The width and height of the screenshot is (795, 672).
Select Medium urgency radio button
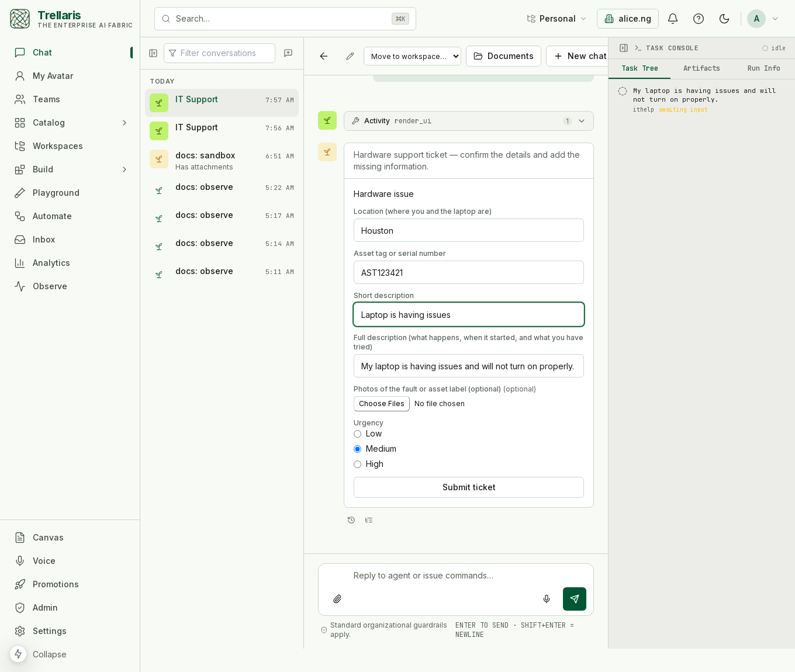click(358, 449)
